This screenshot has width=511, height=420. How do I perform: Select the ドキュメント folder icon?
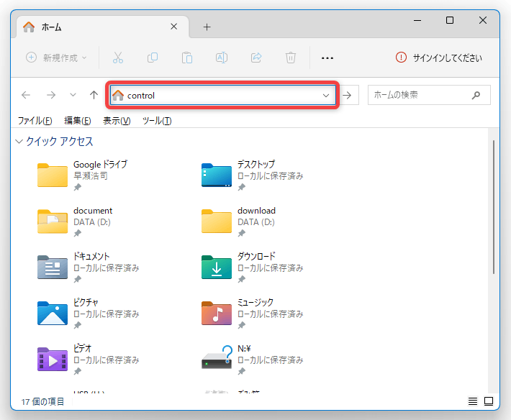pos(53,268)
